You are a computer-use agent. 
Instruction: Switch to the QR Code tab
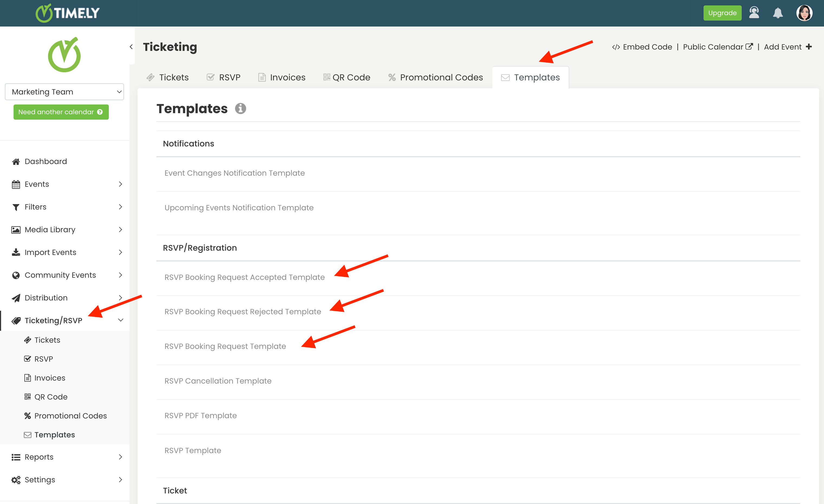(x=347, y=78)
